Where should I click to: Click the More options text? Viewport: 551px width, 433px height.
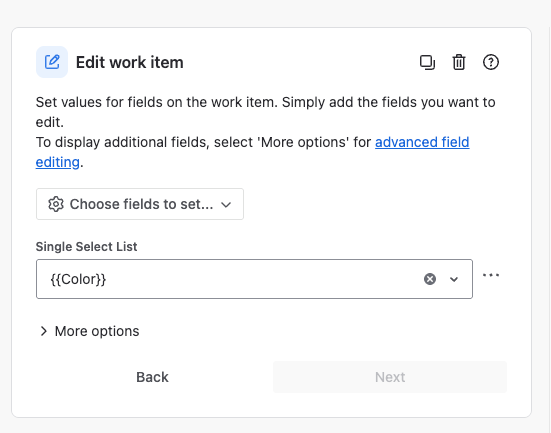tap(97, 331)
